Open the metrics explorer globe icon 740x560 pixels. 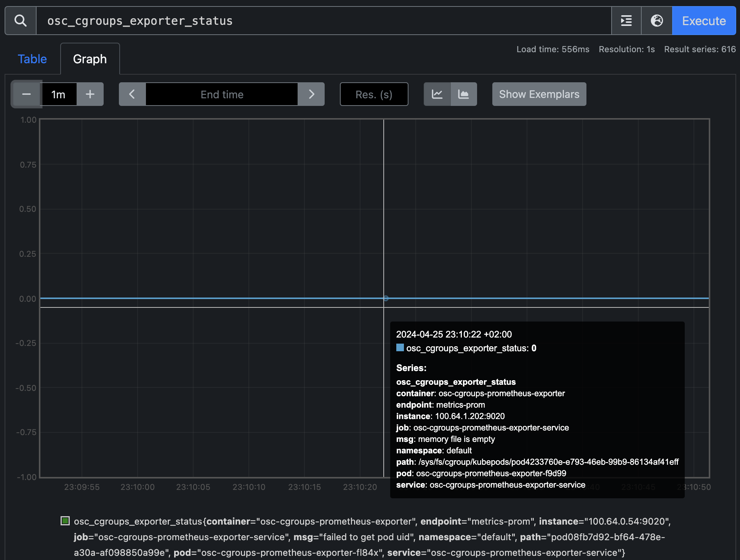[x=657, y=21]
